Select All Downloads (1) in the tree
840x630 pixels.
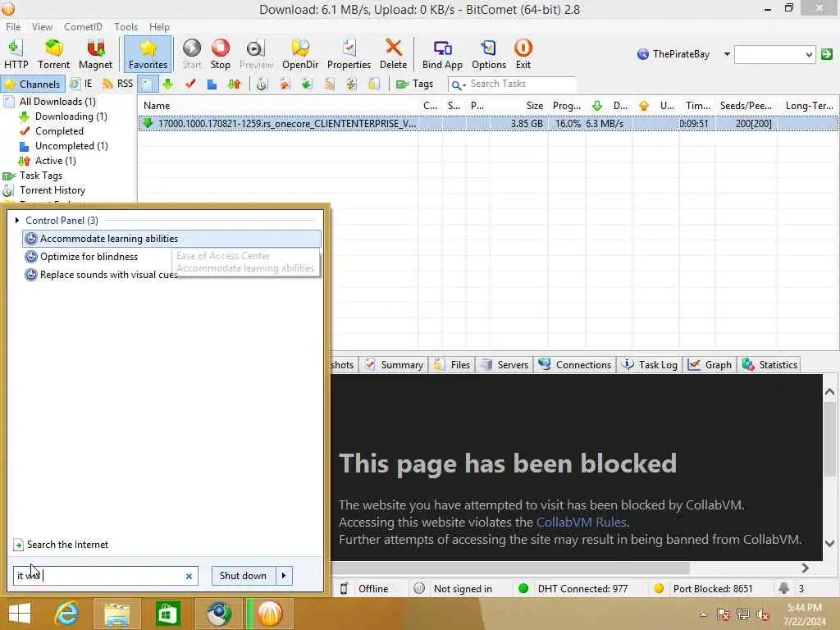[x=57, y=102]
